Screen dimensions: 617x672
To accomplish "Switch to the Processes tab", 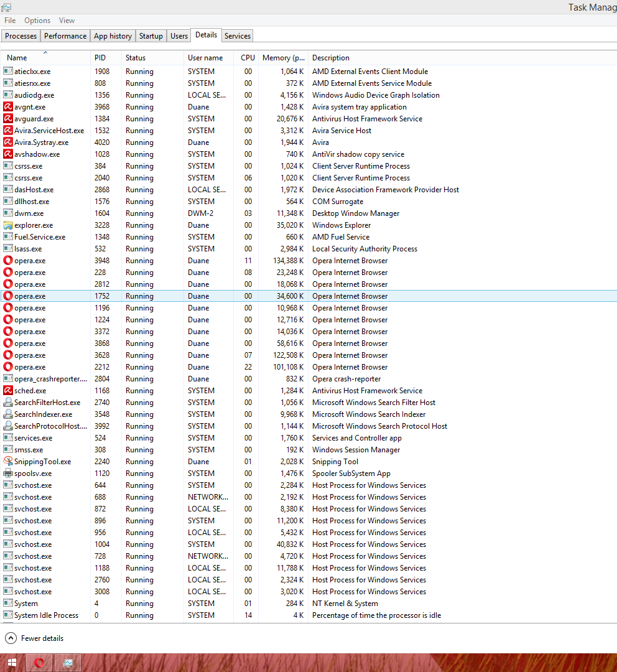I will coord(21,36).
